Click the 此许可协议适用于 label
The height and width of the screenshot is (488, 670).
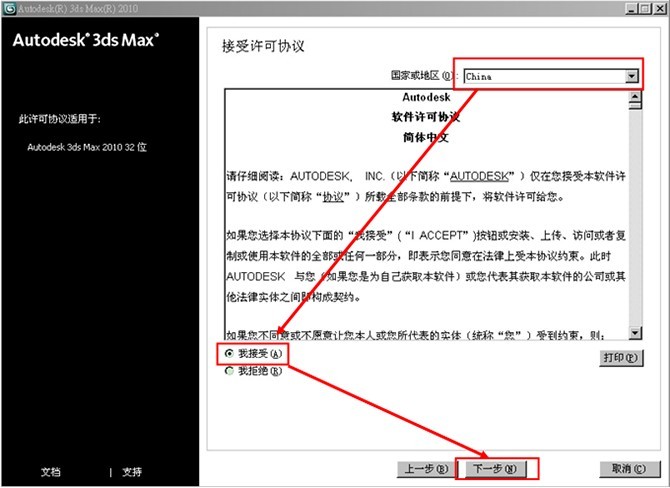[x=59, y=119]
